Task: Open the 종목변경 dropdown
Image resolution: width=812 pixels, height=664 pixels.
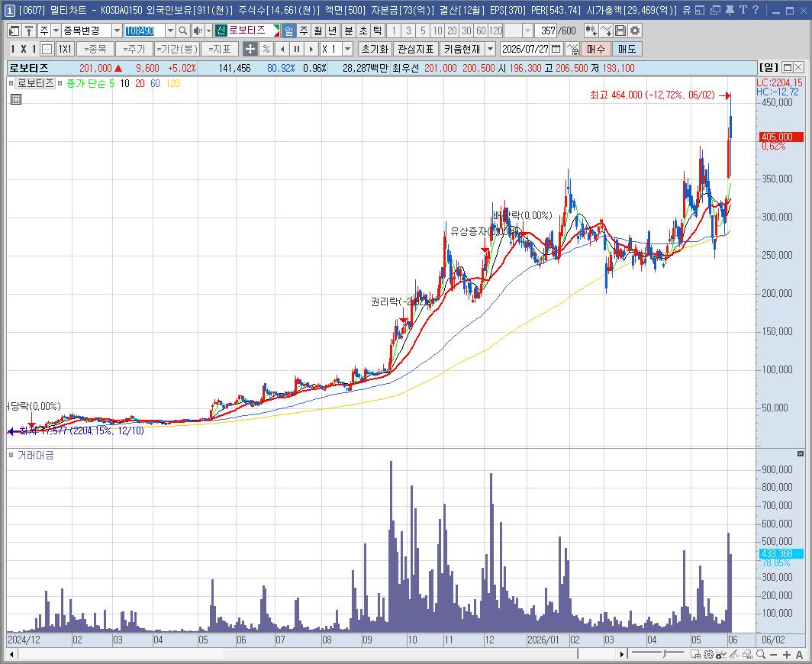Action: tap(117, 31)
